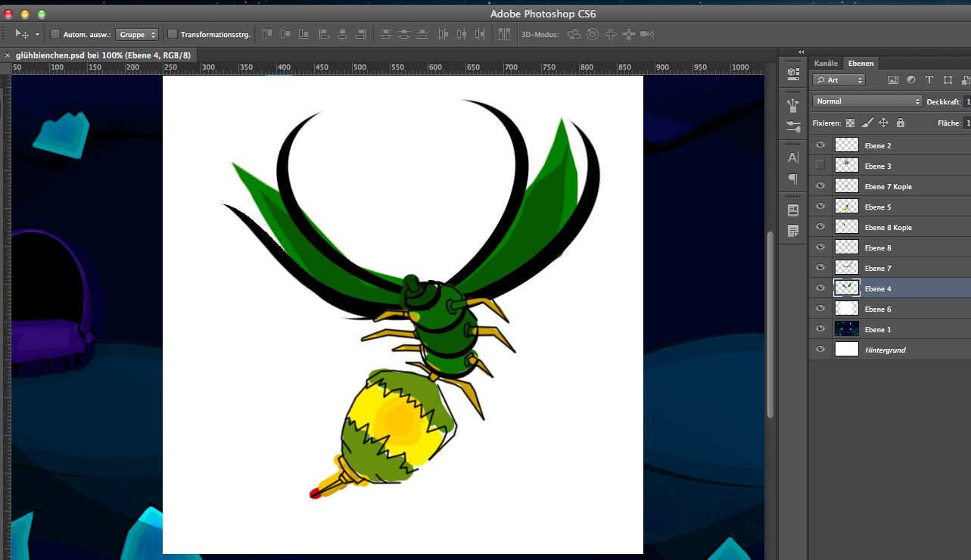Viewport: 971px width, 560px height.
Task: Select the Ebene 7 Kopie layer
Action: pos(888,186)
